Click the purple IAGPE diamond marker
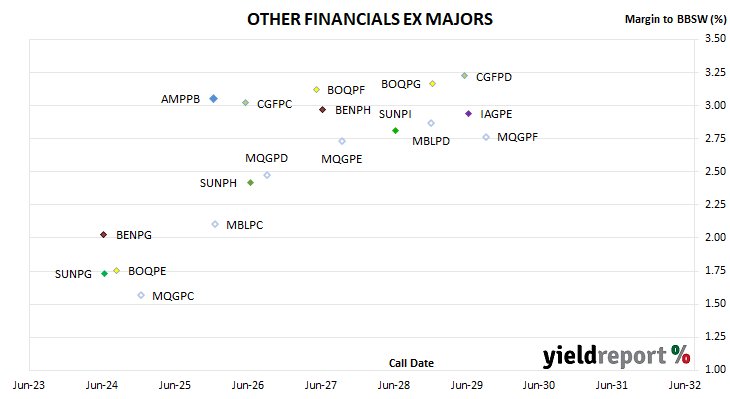 468,114
